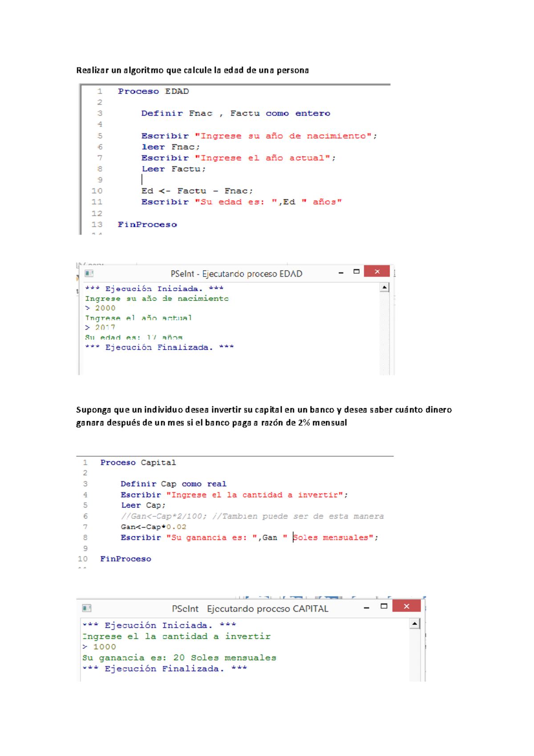Click the grey comment line in Capital code

pyautogui.click(x=252, y=516)
